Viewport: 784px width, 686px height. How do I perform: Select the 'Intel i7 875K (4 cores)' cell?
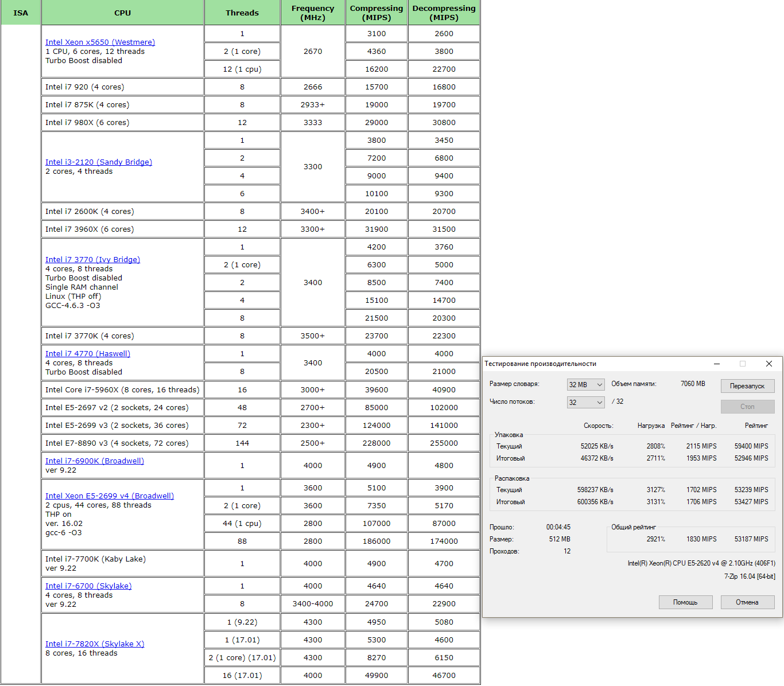122,104
